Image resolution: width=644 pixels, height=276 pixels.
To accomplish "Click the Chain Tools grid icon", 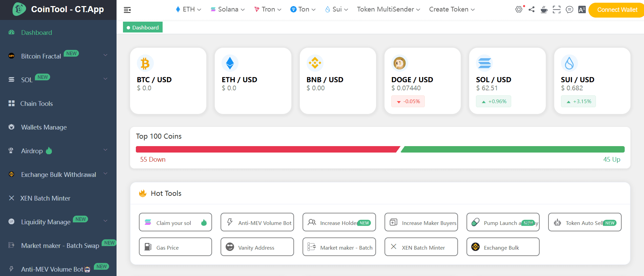I will [12, 103].
